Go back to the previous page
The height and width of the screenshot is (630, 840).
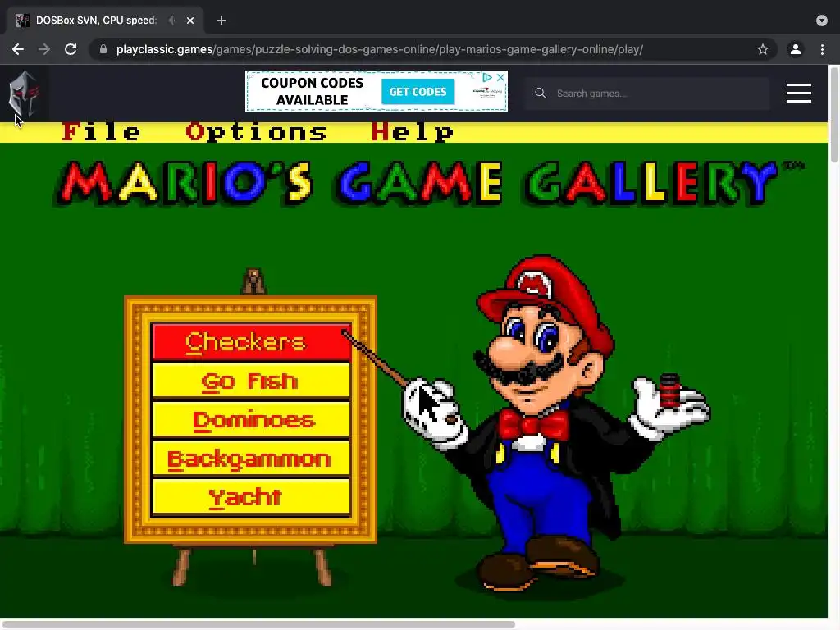(x=18, y=49)
